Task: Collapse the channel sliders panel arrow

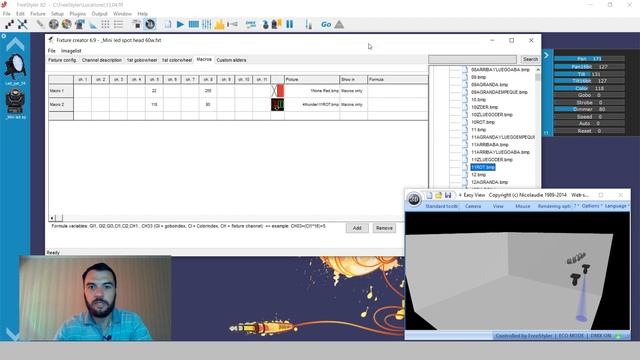Action: click(547, 55)
